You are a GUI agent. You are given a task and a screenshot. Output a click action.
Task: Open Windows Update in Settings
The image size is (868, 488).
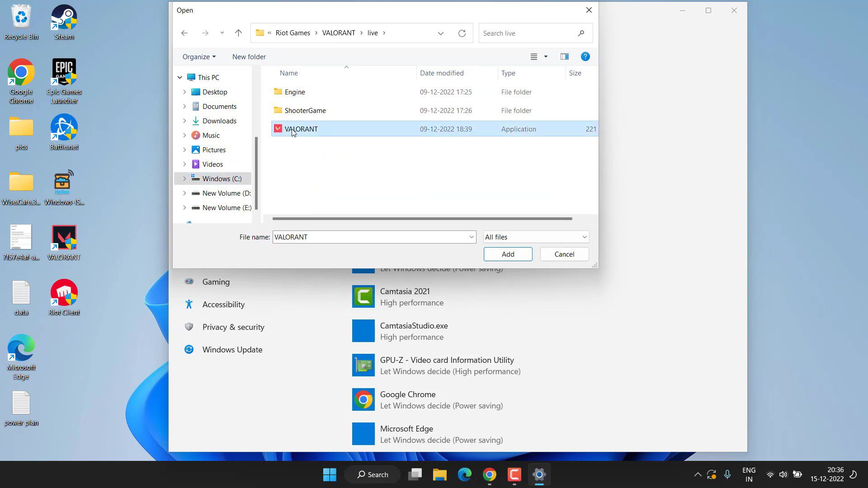tap(232, 350)
